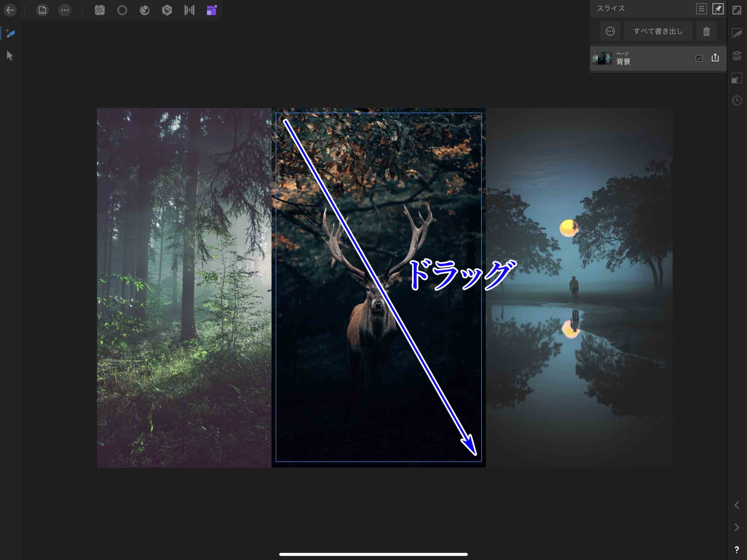Open the Tone Mapping persona

(x=167, y=10)
